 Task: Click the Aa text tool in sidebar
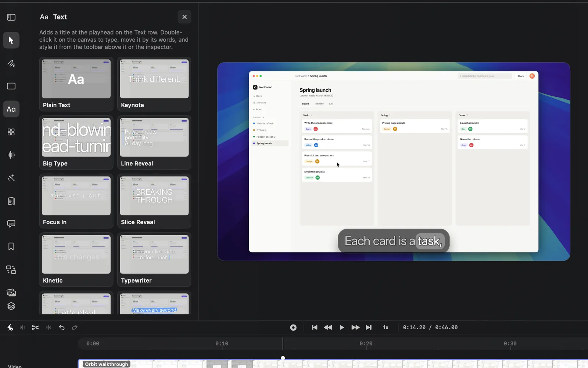point(11,109)
